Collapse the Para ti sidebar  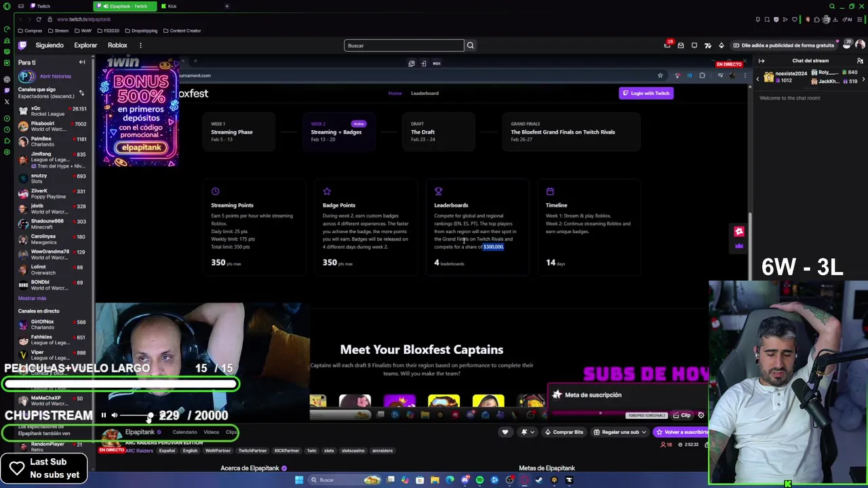(82, 62)
